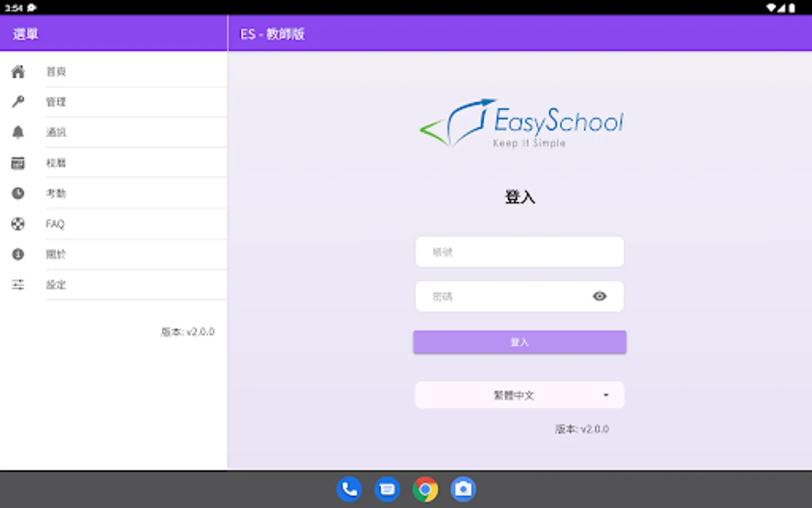Select the FAQ menu label

[x=55, y=224]
